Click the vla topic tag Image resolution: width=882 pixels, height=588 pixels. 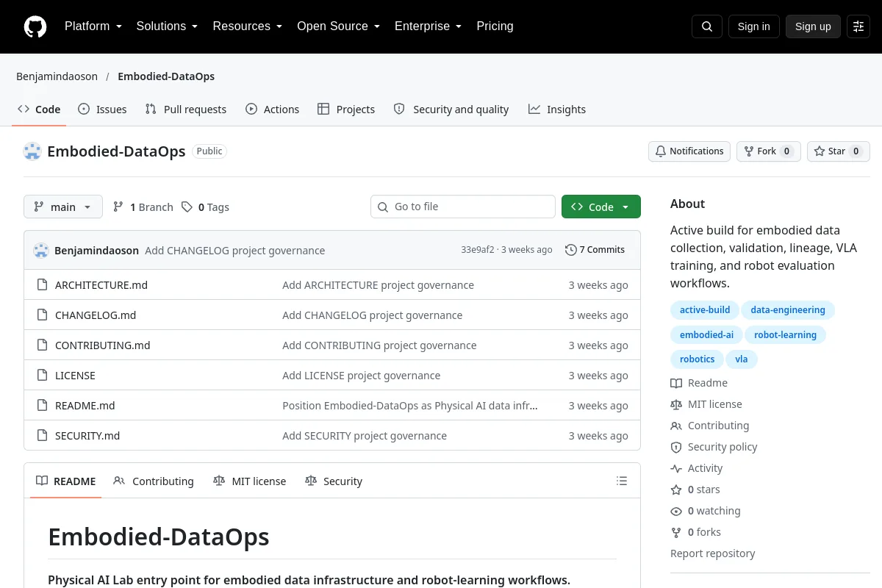point(742,359)
